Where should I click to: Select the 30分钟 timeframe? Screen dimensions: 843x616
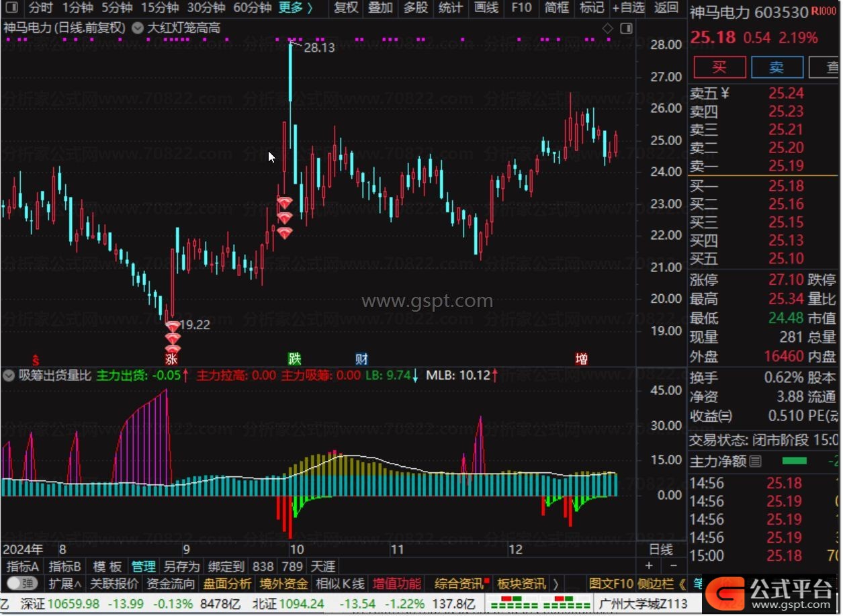tap(206, 8)
